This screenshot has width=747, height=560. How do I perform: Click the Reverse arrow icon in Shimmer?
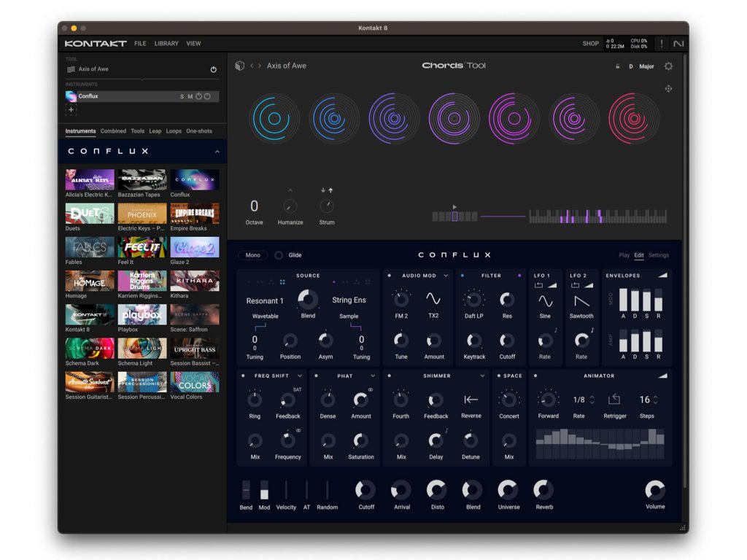click(x=471, y=399)
